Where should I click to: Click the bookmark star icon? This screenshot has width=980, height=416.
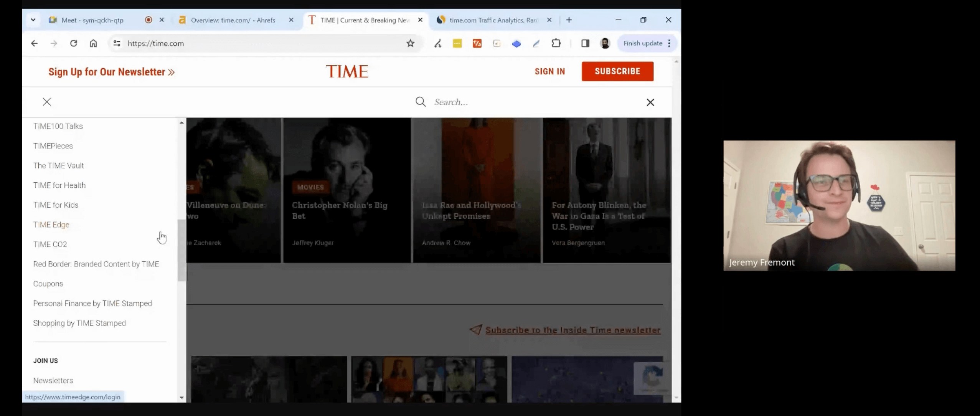click(x=410, y=43)
